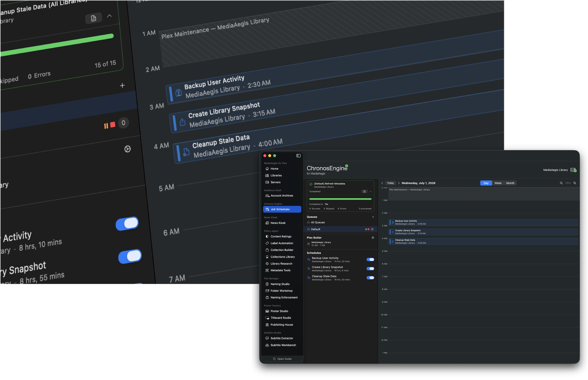Open the guide via Open Guide
The height and width of the screenshot is (380, 588).
282,359
